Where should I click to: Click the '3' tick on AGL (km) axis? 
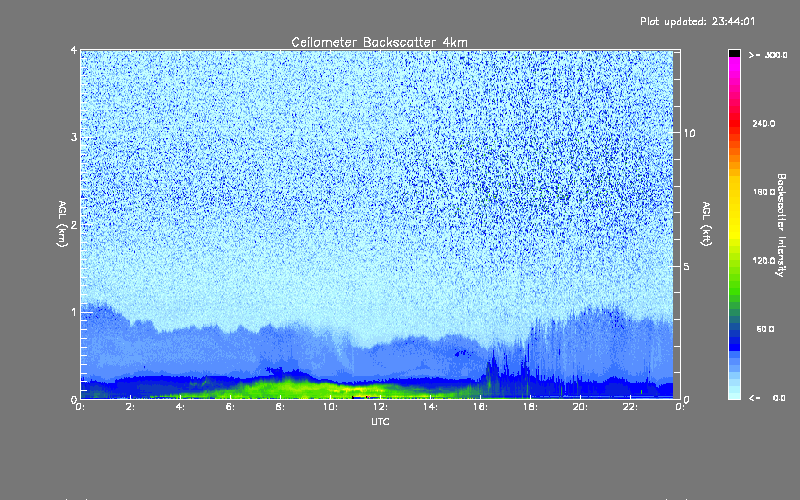pyautogui.click(x=74, y=137)
